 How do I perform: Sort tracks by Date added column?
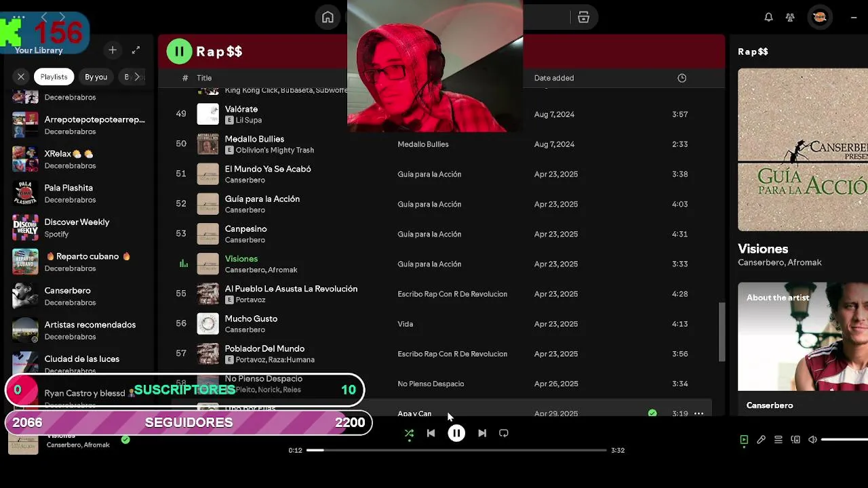554,78
